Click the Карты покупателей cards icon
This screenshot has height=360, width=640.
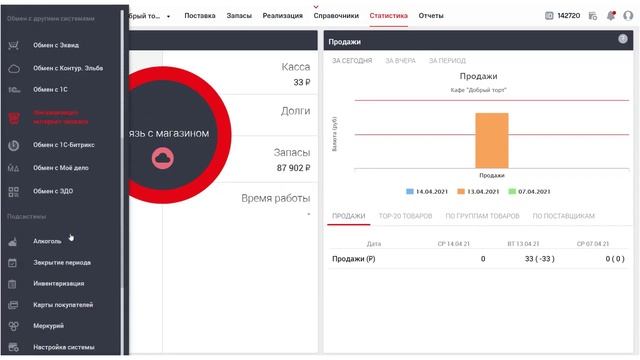point(13,305)
